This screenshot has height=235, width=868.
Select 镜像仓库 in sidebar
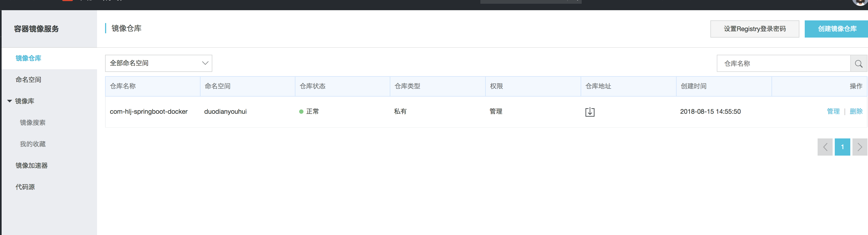(x=28, y=58)
